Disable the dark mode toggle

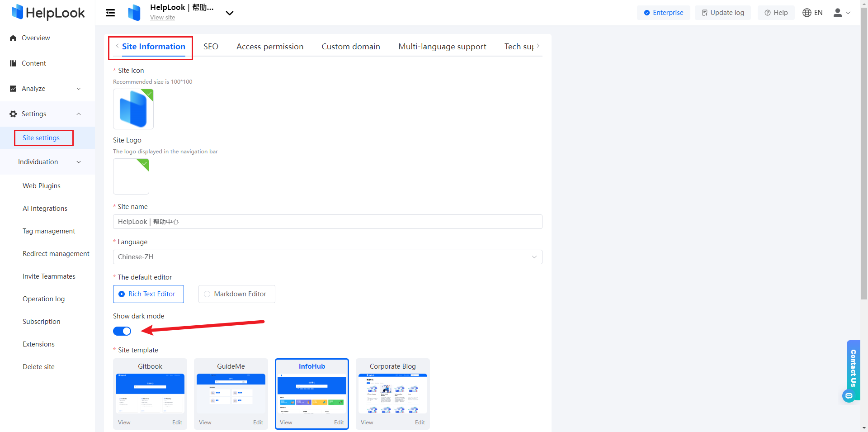pyautogui.click(x=122, y=331)
